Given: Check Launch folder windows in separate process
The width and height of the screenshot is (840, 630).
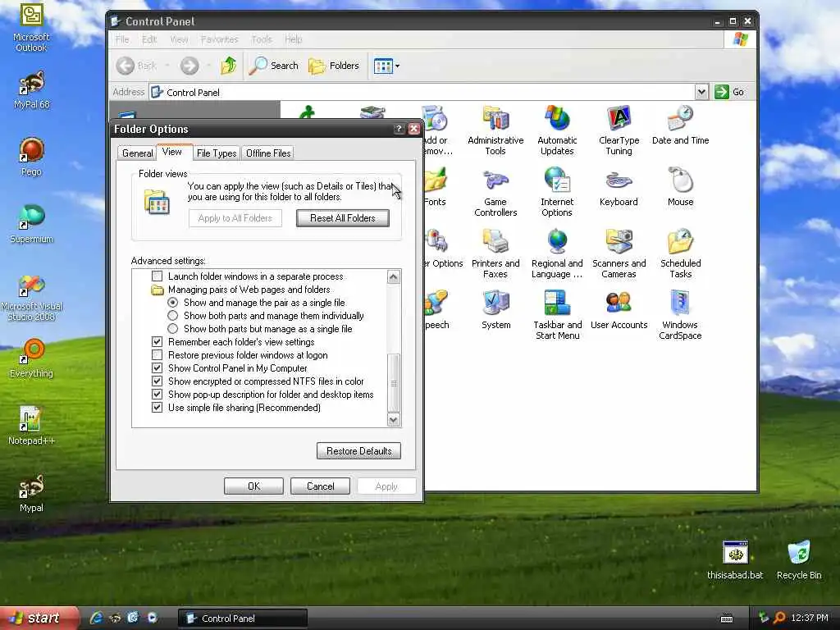Looking at the screenshot, I should [x=157, y=276].
